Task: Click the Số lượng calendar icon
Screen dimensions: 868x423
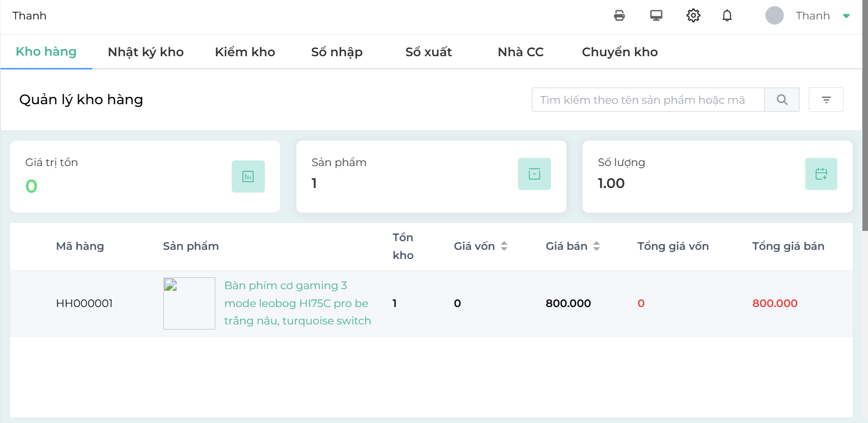Action: tap(821, 174)
